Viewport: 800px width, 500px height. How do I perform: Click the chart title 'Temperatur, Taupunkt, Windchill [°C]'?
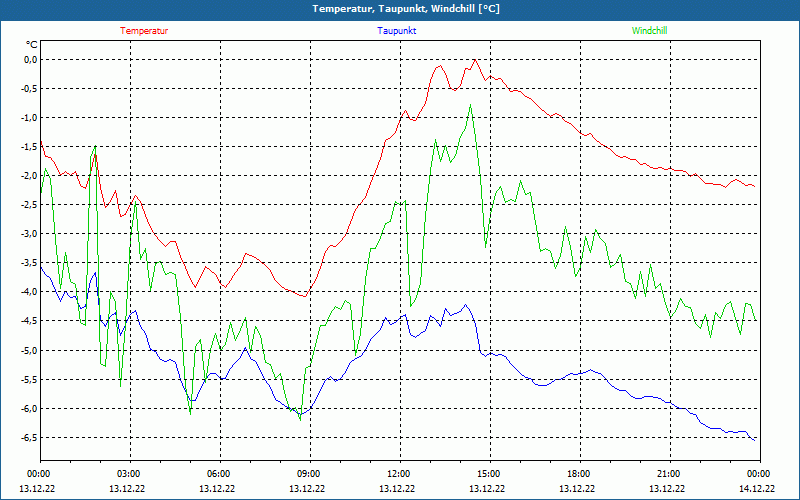[406, 9]
